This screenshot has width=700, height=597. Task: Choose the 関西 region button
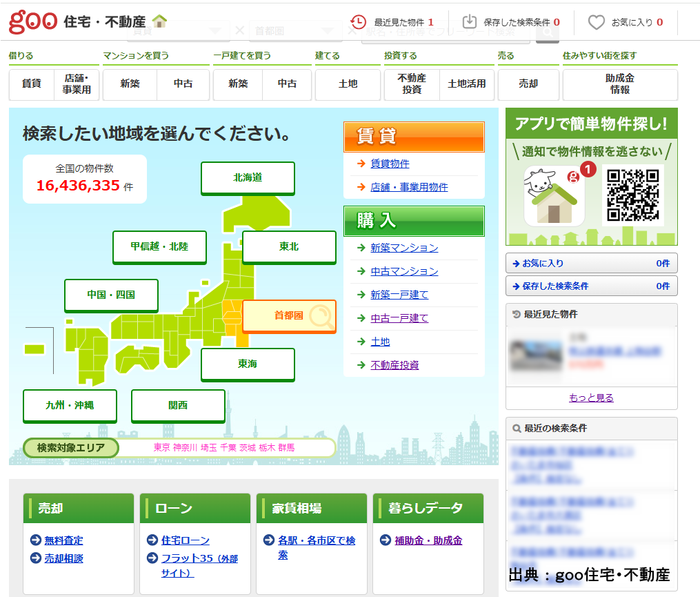[178, 405]
